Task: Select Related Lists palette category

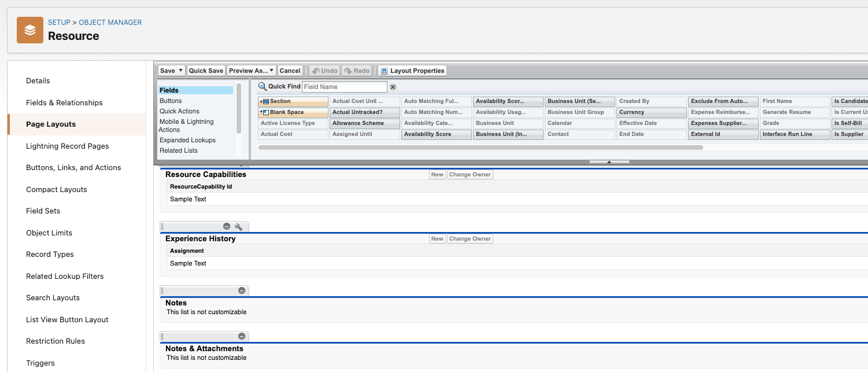Action: click(x=178, y=150)
